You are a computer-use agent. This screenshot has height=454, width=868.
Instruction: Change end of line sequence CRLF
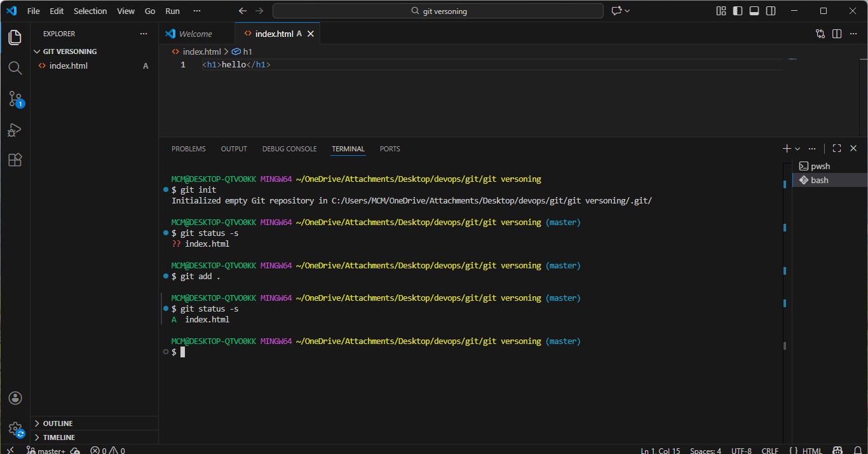tap(770, 450)
